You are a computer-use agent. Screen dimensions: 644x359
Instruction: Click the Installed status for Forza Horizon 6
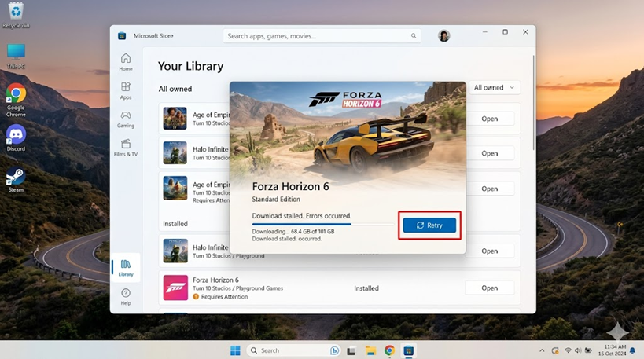pos(366,288)
